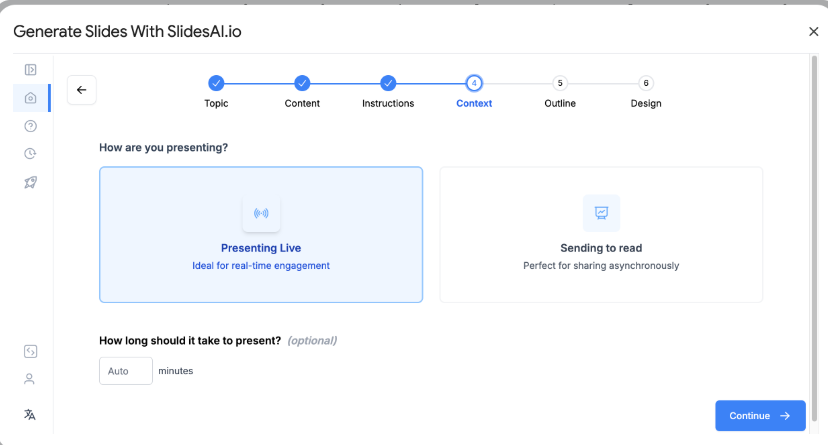Click the Auto minutes input field
The width and height of the screenshot is (828, 445).
tap(126, 371)
